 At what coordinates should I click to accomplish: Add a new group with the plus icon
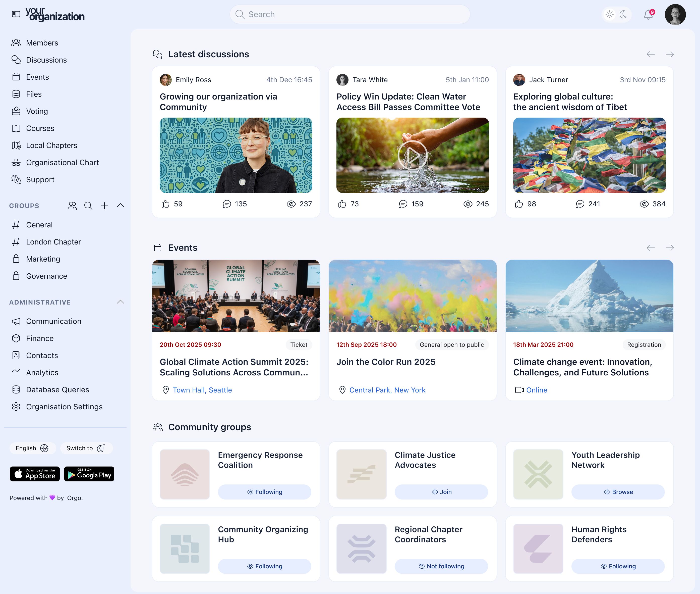(x=104, y=206)
